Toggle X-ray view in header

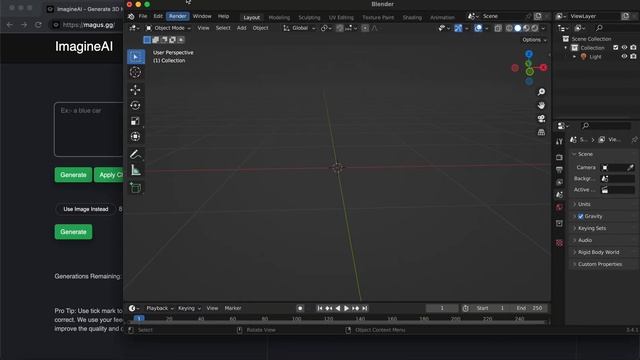498,28
